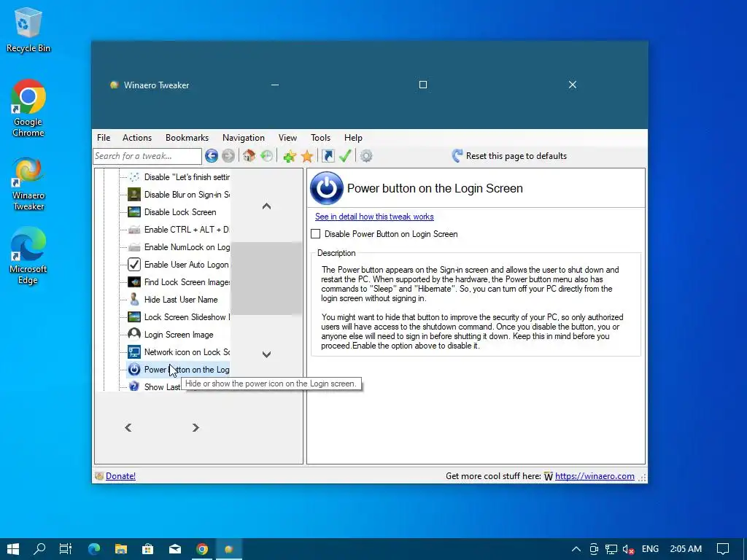Viewport: 747px width, 560px height.
Task: Open Task View from the taskbar
Action: tap(66, 549)
